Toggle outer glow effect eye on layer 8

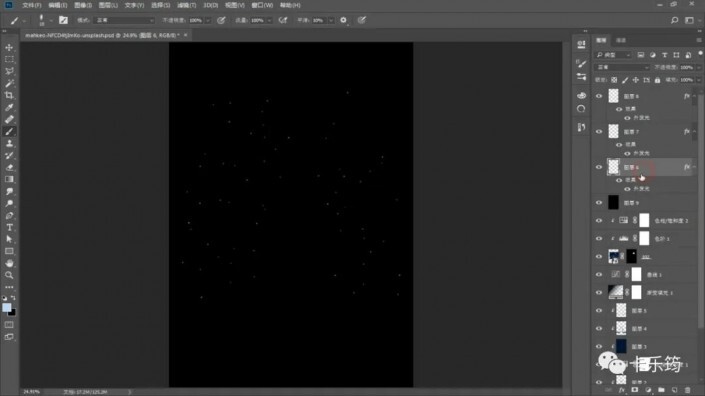[x=627, y=118]
